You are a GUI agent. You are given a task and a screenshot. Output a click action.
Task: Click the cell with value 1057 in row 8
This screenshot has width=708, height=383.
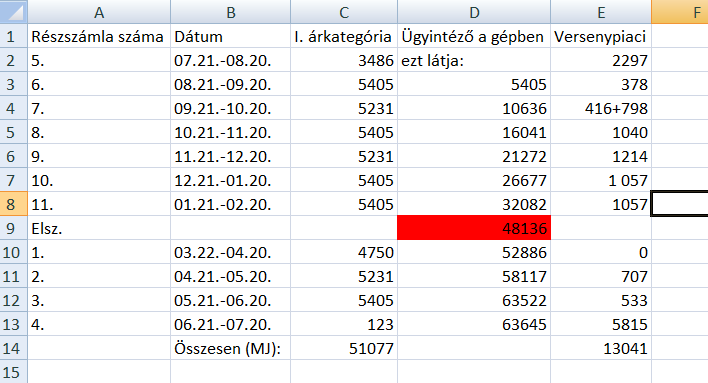coord(601,204)
